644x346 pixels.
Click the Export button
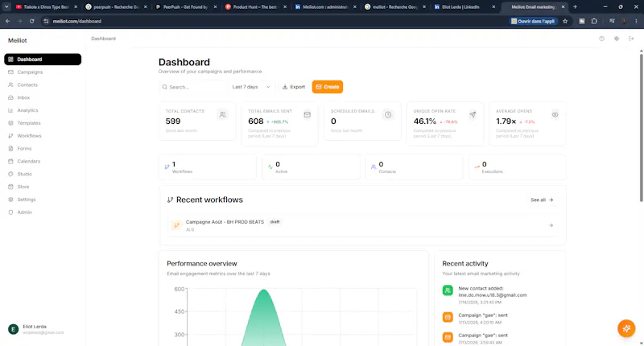click(x=294, y=87)
